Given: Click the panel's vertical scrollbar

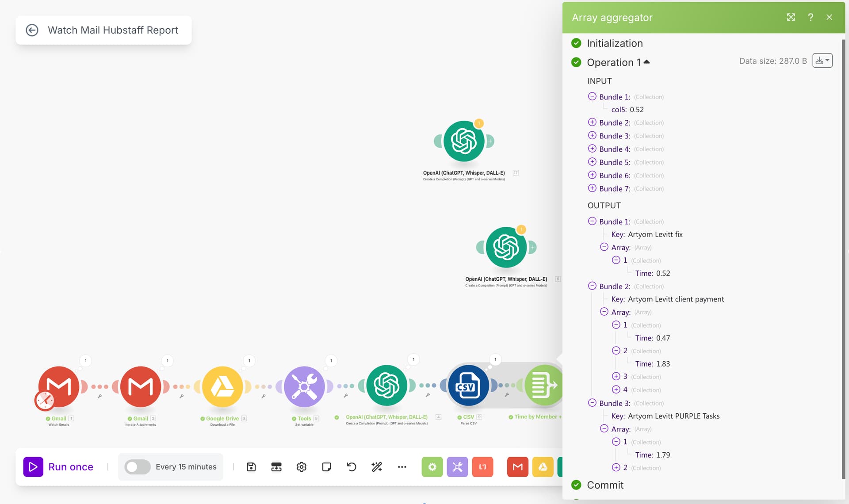Looking at the screenshot, I should click(x=844, y=259).
